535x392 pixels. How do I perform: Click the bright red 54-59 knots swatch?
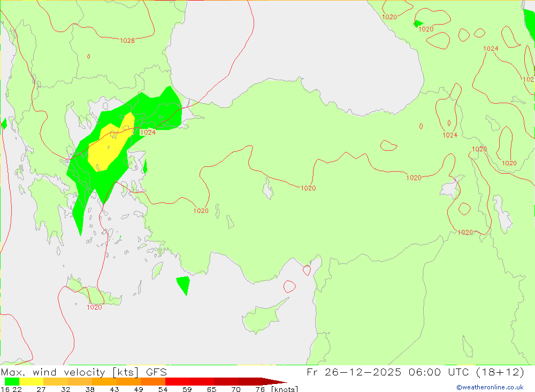coord(178,381)
